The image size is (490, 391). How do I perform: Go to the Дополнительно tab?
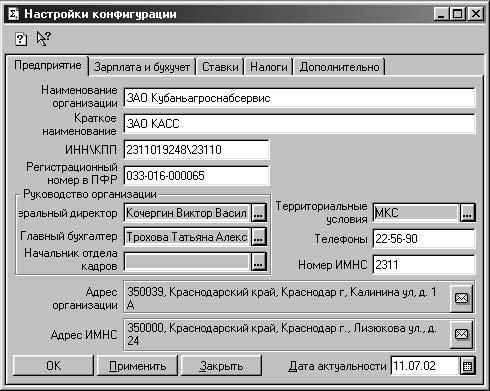[x=339, y=67]
